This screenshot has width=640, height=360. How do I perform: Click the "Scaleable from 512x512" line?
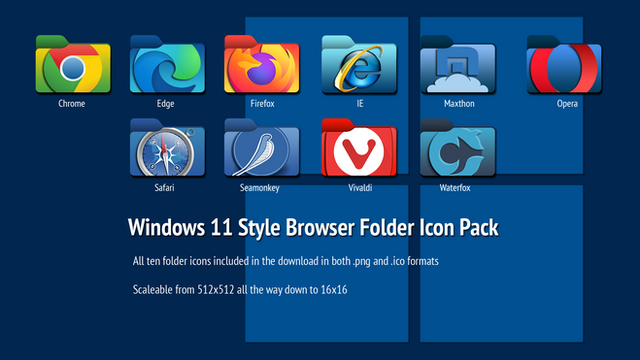(x=240, y=290)
